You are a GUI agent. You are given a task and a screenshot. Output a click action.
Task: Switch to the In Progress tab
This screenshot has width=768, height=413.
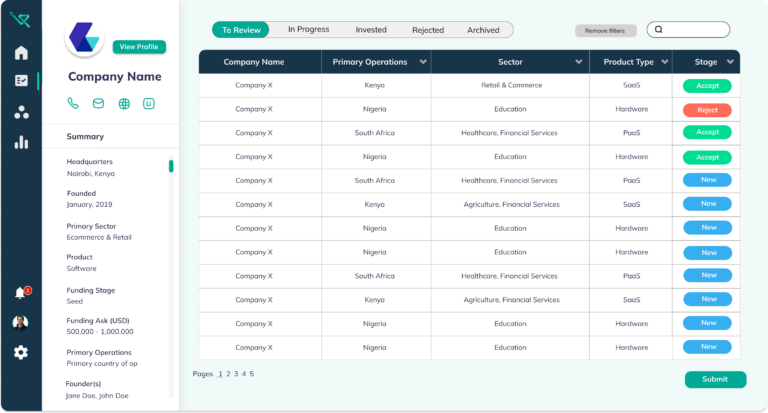(x=308, y=30)
